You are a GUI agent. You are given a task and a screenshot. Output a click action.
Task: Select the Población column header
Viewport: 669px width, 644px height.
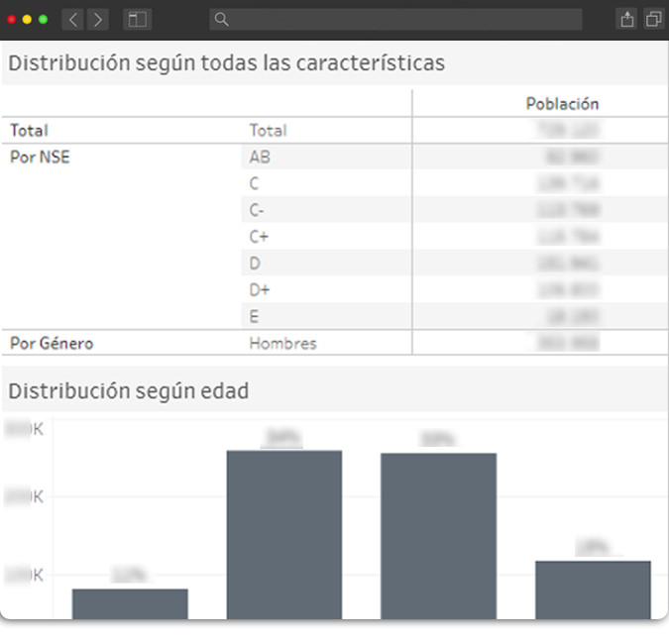(x=562, y=103)
